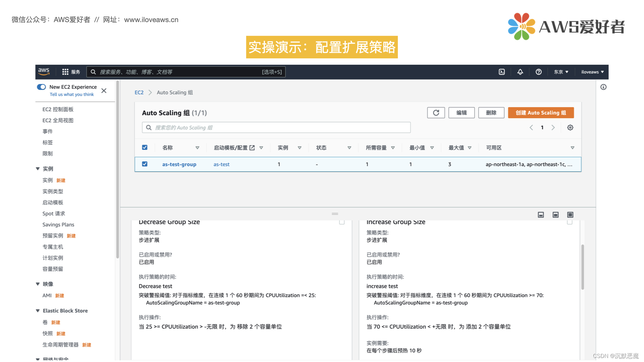Close the New EC2 Experience banner

coord(104,90)
